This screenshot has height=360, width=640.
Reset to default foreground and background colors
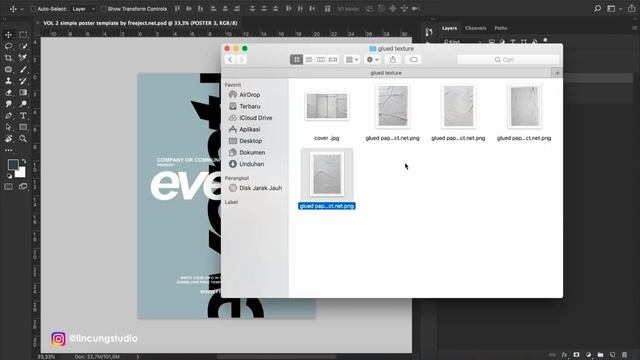tap(9, 176)
